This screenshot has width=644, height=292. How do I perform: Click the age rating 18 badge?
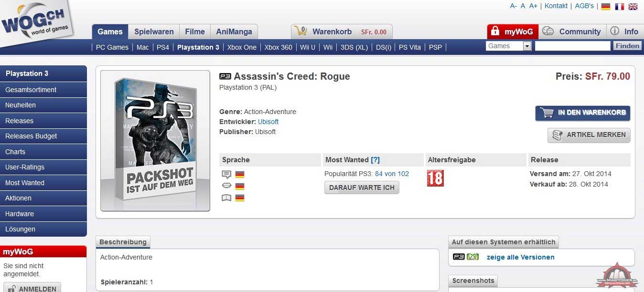tap(435, 178)
